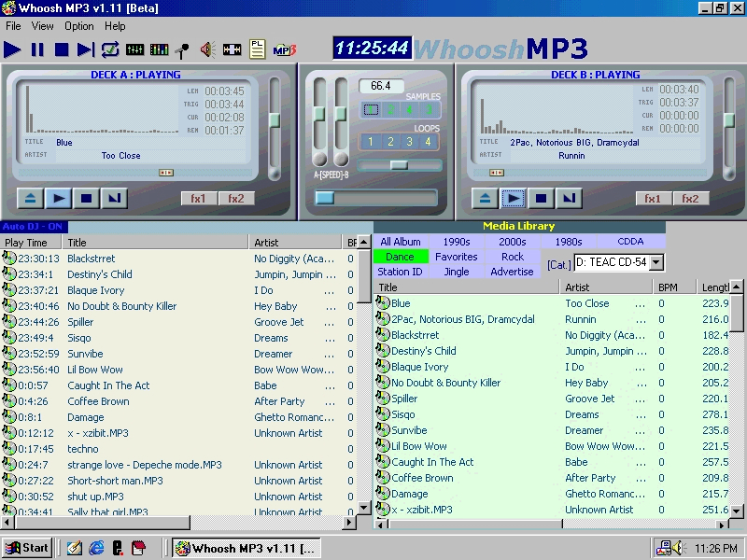Activate loop 4
Screen dimensions: 747x560
[x=428, y=142]
